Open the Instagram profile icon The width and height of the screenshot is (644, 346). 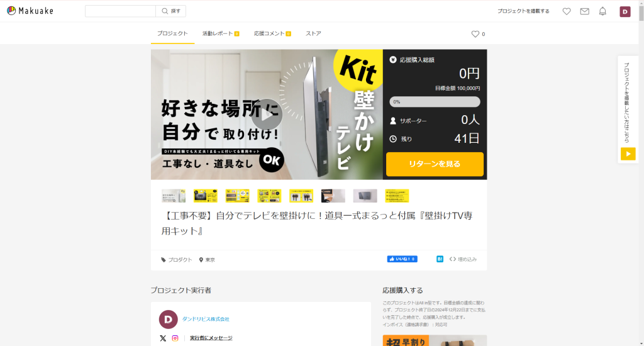pos(175,338)
